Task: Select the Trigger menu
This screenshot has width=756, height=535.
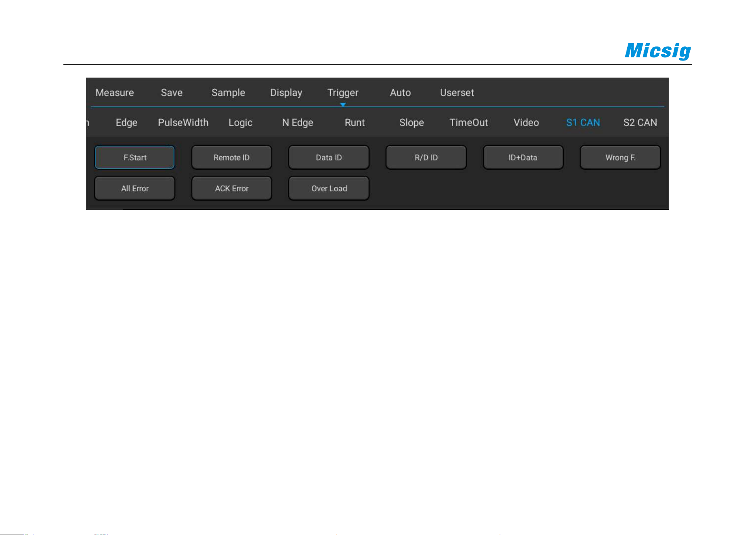Action: [x=343, y=93]
